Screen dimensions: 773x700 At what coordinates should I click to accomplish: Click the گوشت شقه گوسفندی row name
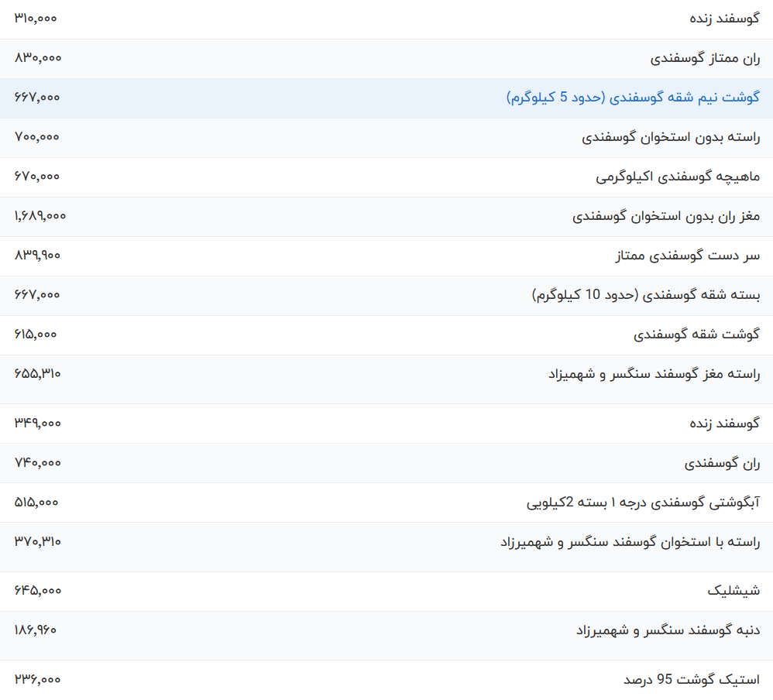[x=696, y=335]
